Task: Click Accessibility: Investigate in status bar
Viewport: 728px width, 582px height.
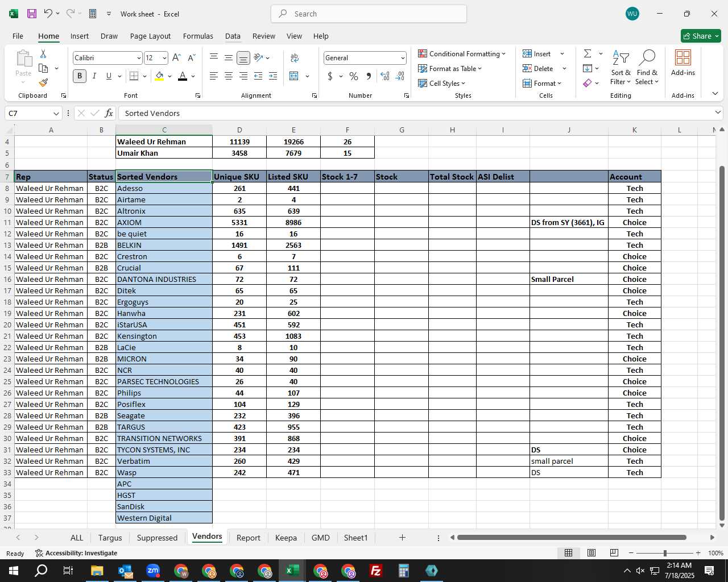Action: click(76, 553)
